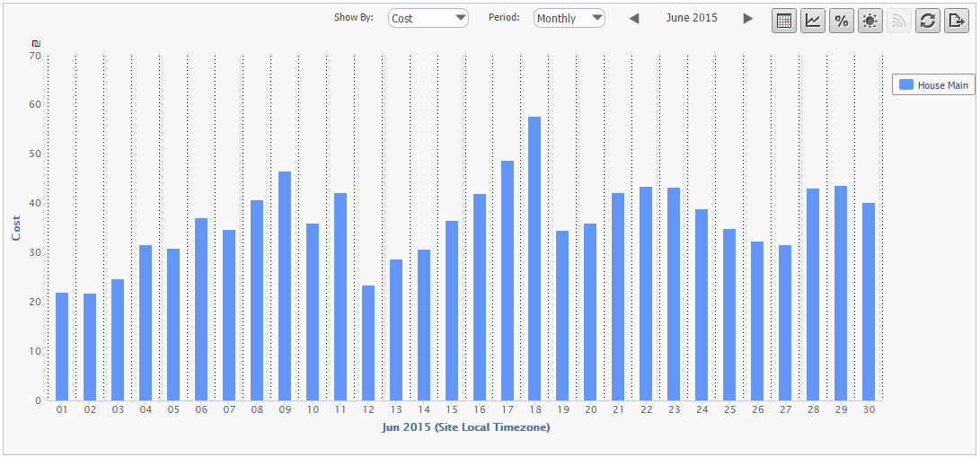The image size is (980, 457).
Task: Click the grayed-out live feed icon
Action: click(x=899, y=21)
